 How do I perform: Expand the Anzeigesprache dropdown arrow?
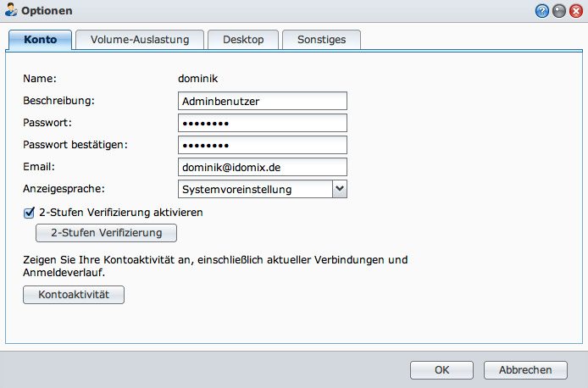pyautogui.click(x=340, y=189)
